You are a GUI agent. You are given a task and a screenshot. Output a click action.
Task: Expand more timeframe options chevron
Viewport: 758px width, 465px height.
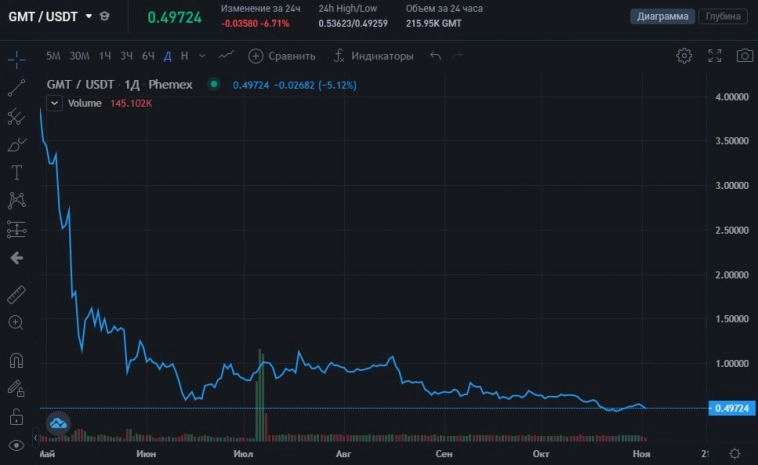tap(202, 56)
